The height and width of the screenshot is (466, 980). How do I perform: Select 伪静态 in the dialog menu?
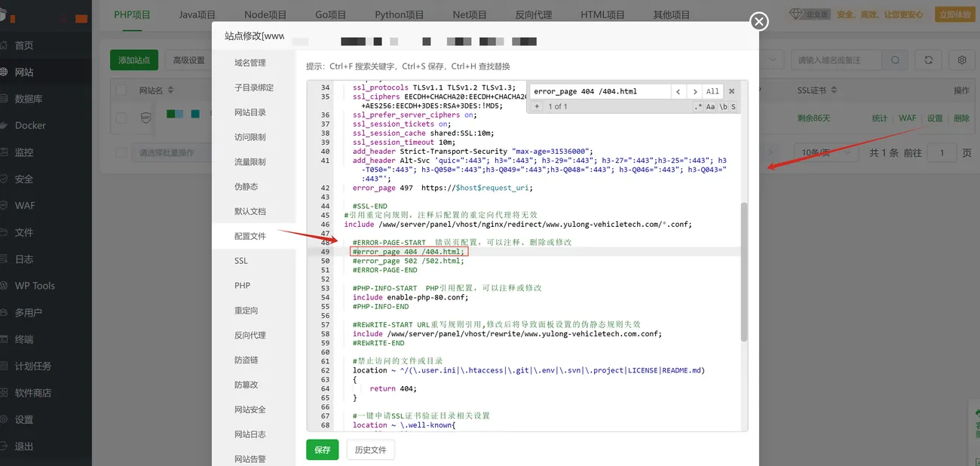click(x=247, y=186)
